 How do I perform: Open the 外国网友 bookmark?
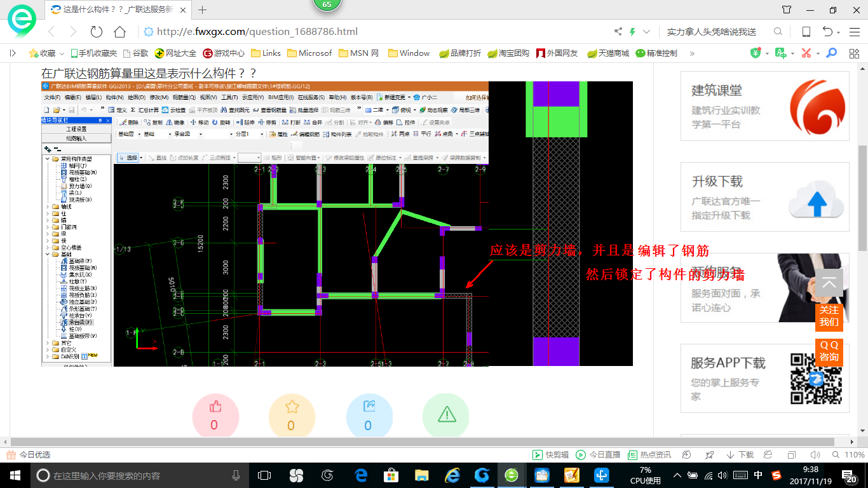(557, 53)
